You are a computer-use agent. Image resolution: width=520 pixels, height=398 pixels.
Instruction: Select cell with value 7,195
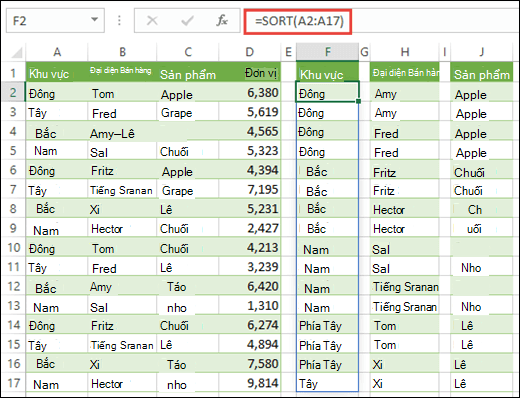pos(249,189)
